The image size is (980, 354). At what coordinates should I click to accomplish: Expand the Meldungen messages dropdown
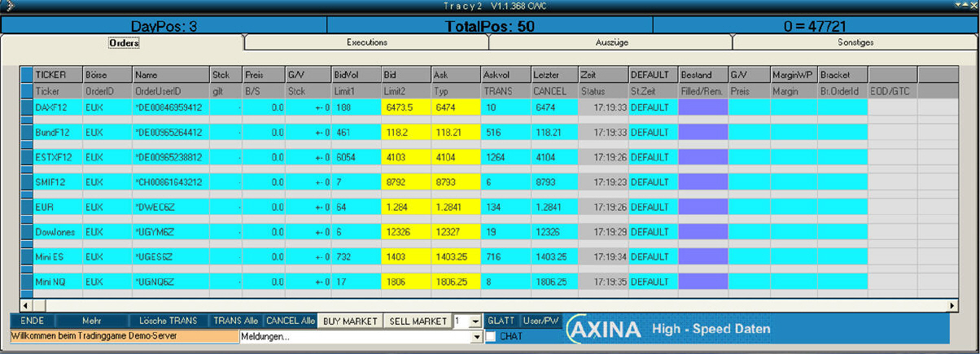point(477,337)
